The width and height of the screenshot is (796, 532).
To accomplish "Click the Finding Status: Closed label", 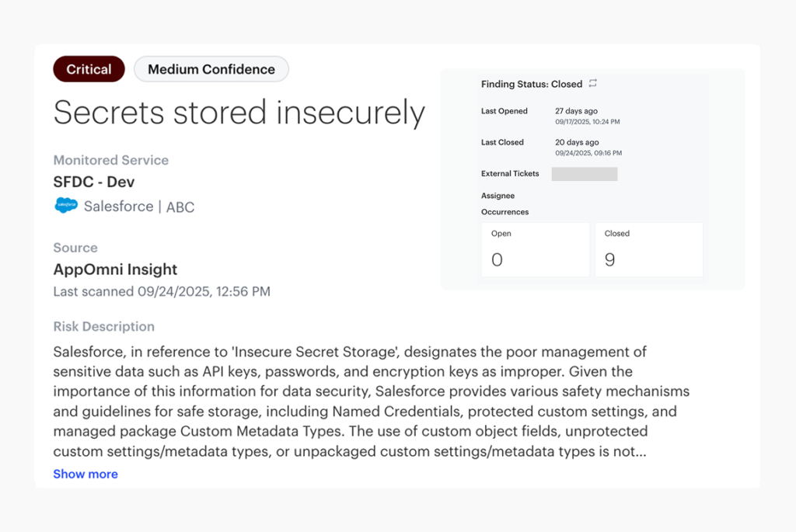I will pyautogui.click(x=531, y=84).
